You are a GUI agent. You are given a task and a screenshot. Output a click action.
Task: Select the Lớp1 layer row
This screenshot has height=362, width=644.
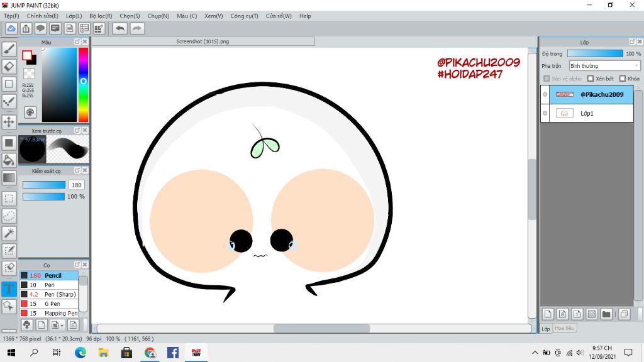pyautogui.click(x=587, y=113)
